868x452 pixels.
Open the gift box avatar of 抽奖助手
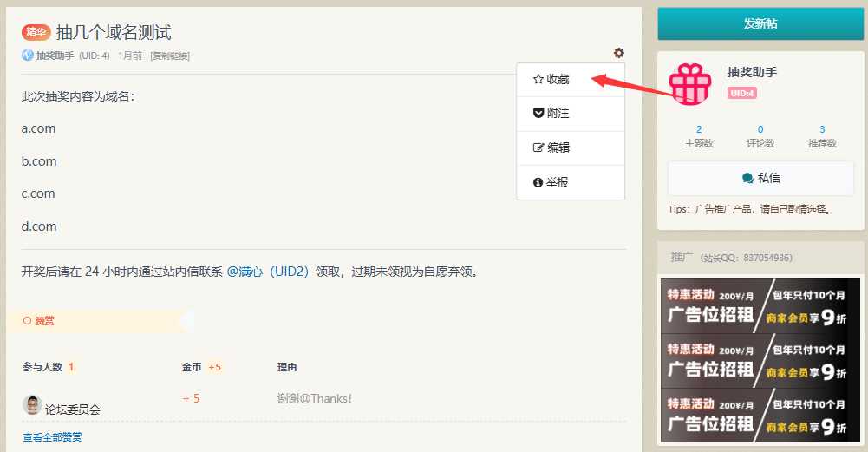(x=689, y=83)
